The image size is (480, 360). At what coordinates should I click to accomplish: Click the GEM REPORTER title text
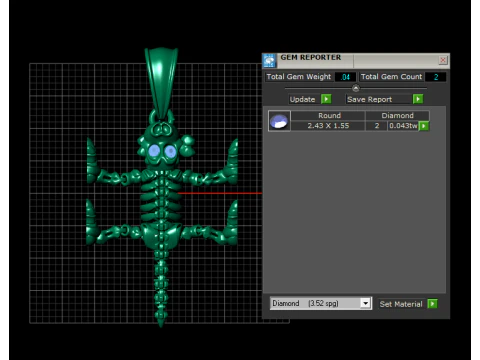(311, 57)
